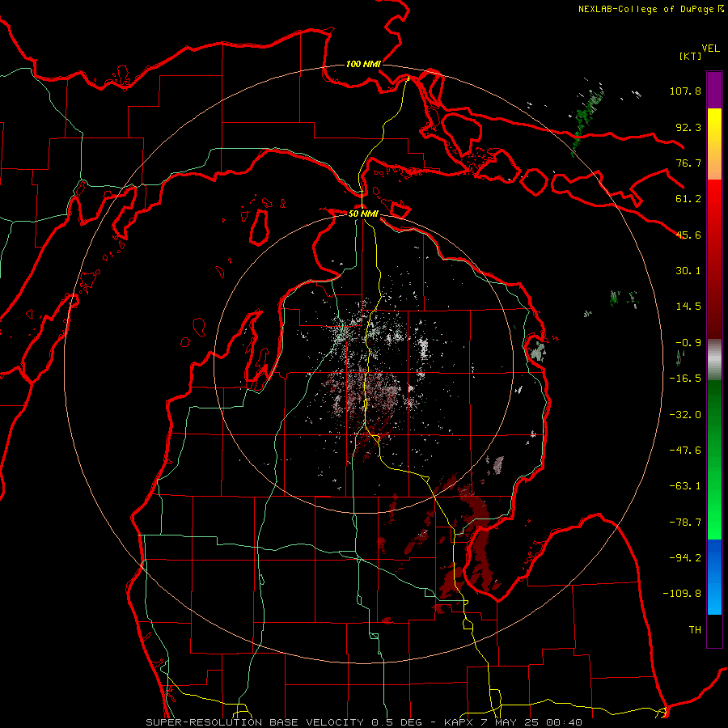This screenshot has width=728, height=728.
Task: Click the 50 NMI range ring label
Action: coord(363,214)
